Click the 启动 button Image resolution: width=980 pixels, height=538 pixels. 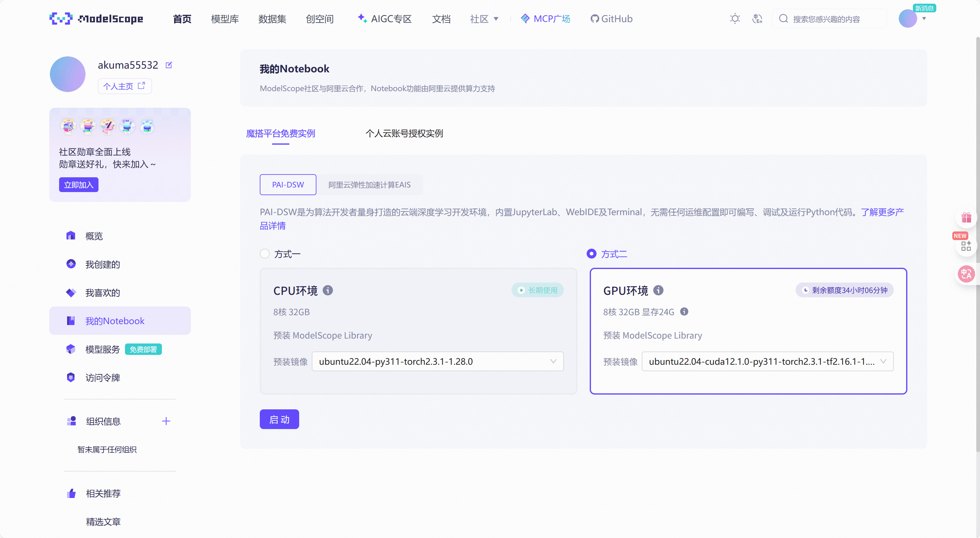(x=279, y=419)
